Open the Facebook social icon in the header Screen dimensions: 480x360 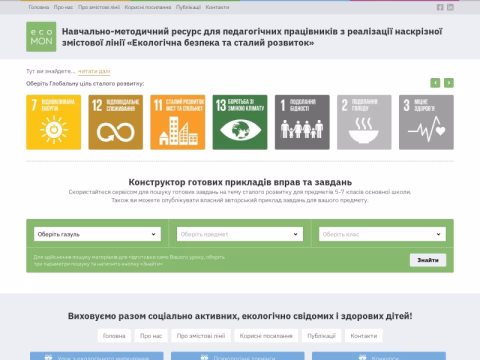440,7
